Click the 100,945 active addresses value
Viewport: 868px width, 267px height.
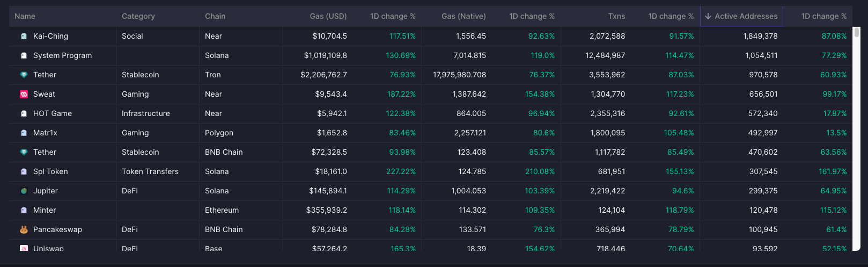point(763,229)
